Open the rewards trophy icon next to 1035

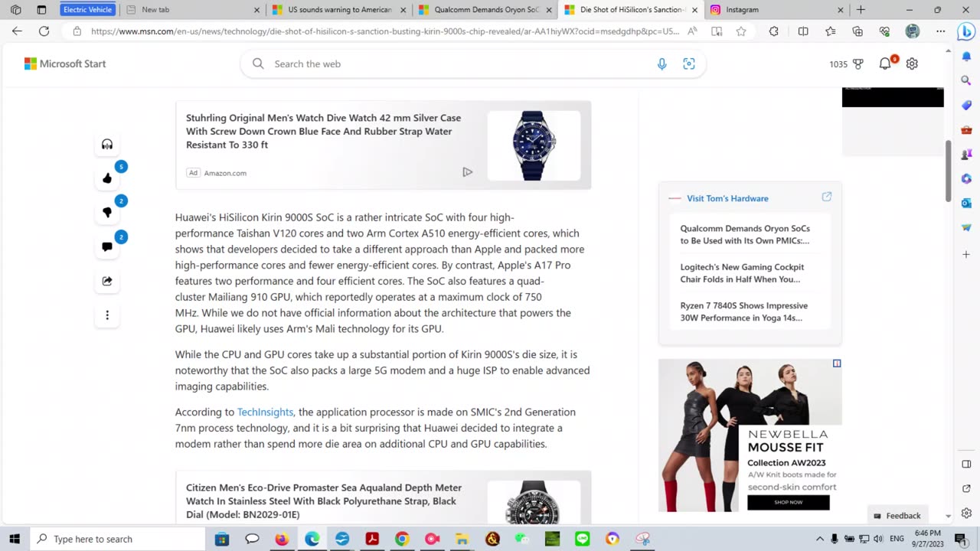tap(858, 64)
